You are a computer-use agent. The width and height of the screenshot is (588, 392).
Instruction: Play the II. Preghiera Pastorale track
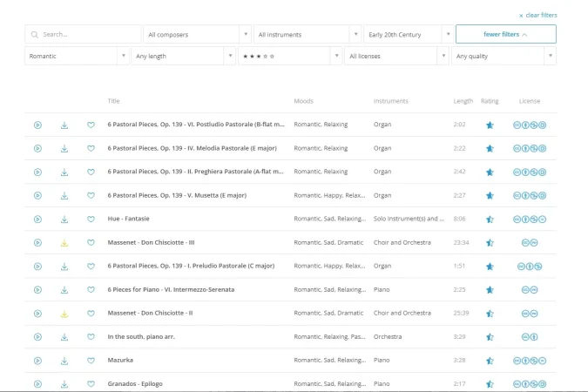(37, 172)
